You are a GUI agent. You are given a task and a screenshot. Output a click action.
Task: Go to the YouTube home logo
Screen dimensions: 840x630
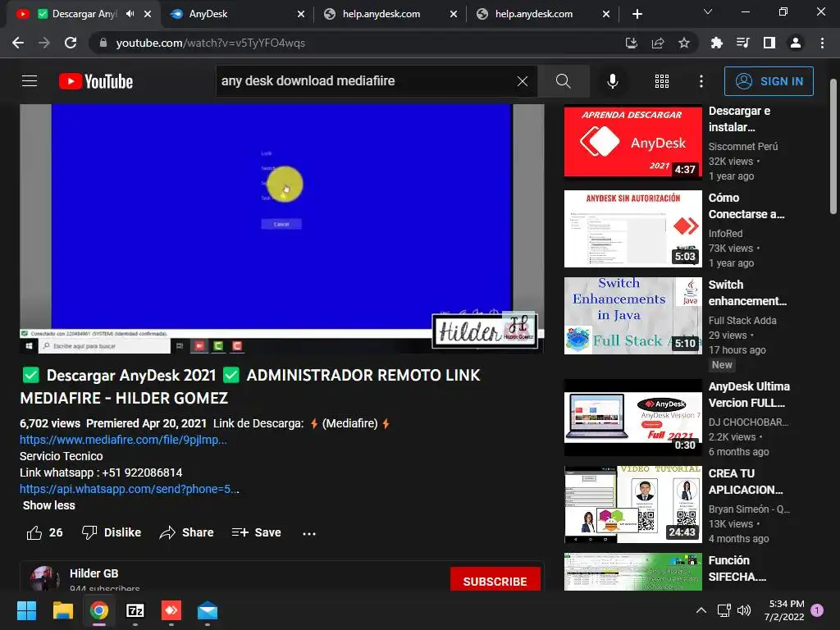(x=96, y=81)
